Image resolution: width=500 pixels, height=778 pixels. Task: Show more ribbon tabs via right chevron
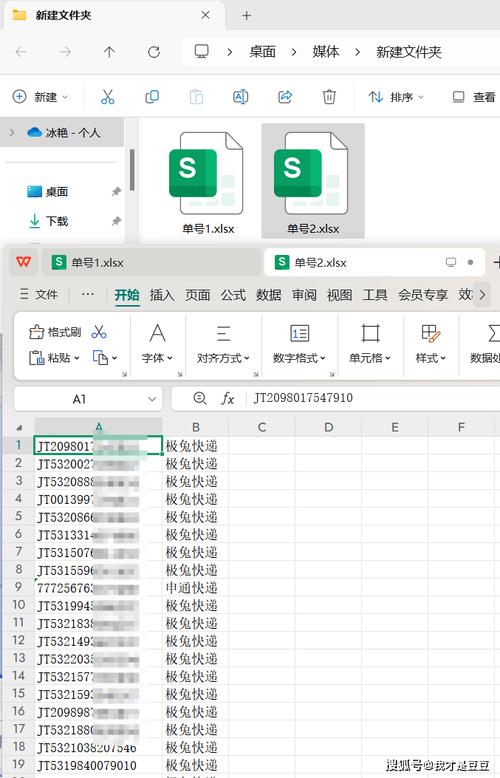(x=482, y=295)
